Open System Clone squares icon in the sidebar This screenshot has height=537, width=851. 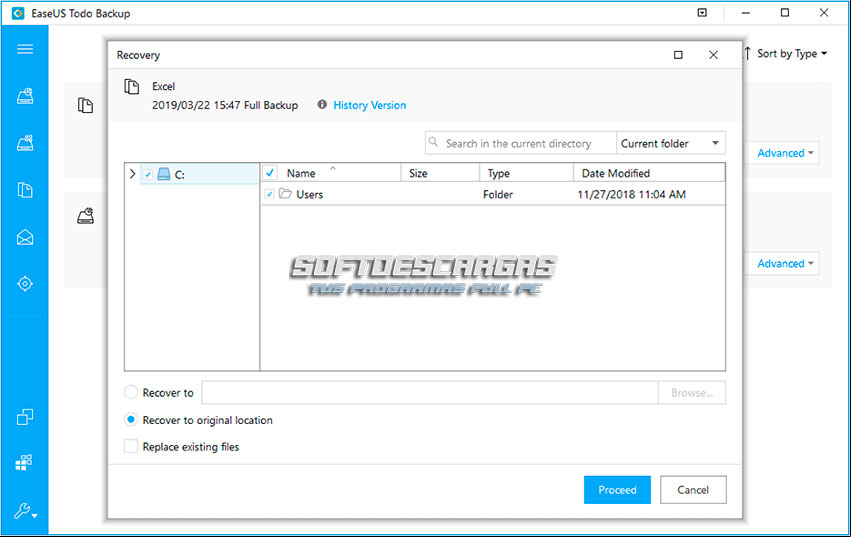point(24,463)
